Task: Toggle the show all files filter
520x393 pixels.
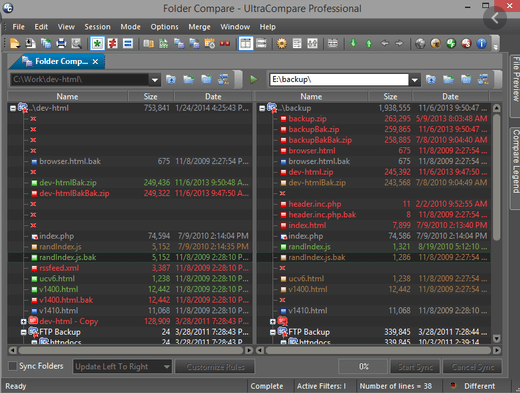Action: 97,43
